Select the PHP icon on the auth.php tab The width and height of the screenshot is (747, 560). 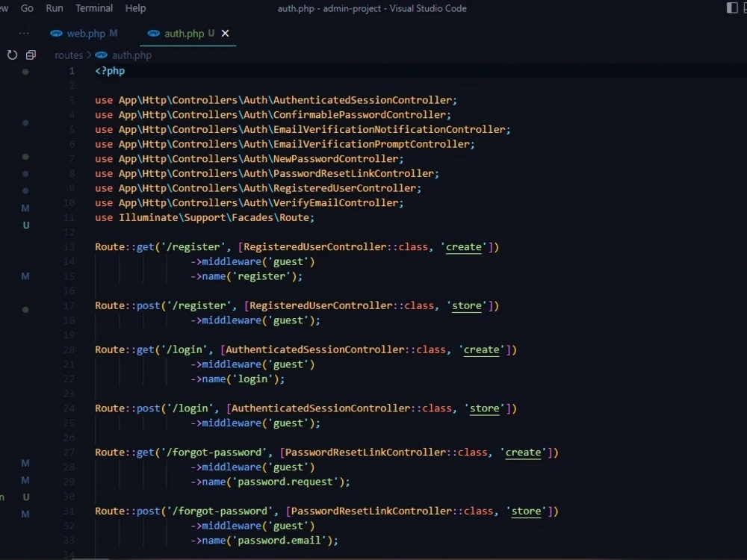pos(154,34)
